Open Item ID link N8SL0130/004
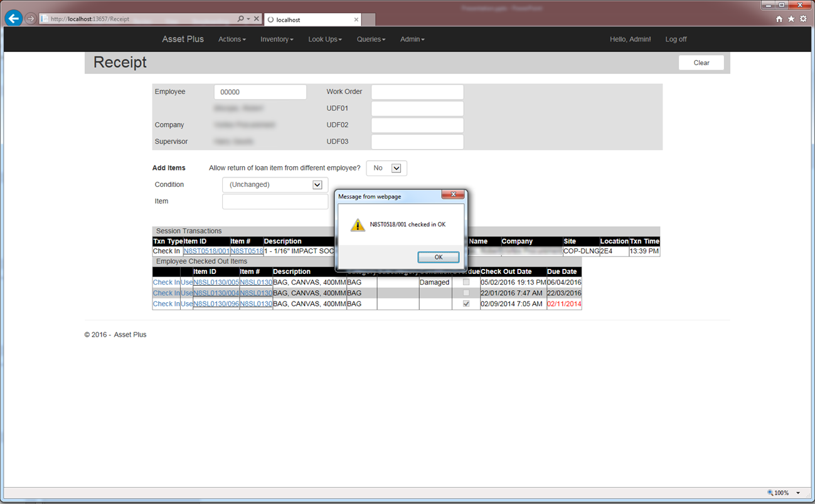Viewport: 815px width, 504px height. pyautogui.click(x=216, y=293)
